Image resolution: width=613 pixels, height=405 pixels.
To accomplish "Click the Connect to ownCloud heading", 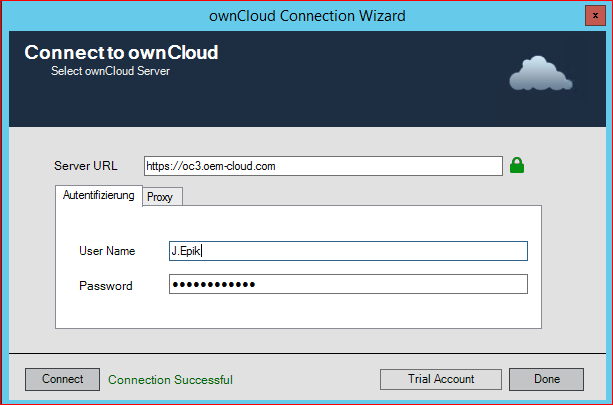I will click(121, 52).
